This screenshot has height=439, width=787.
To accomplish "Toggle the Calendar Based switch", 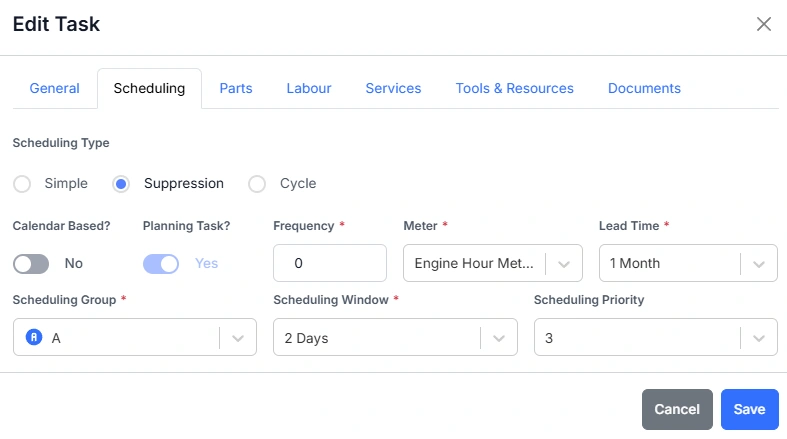I will (31, 264).
